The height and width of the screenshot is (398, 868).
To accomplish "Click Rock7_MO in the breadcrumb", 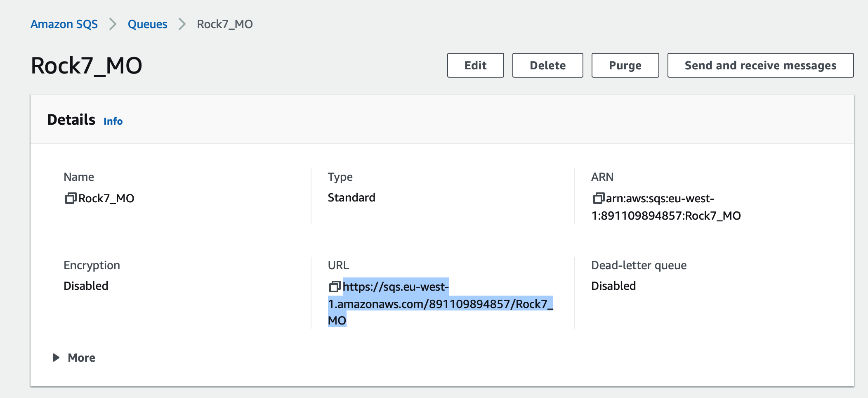I will [x=225, y=24].
